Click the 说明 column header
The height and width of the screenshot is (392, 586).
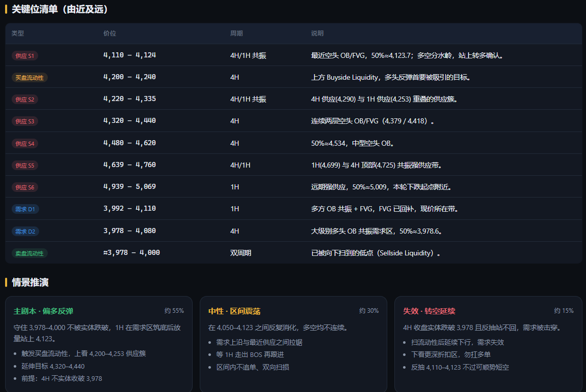point(317,34)
